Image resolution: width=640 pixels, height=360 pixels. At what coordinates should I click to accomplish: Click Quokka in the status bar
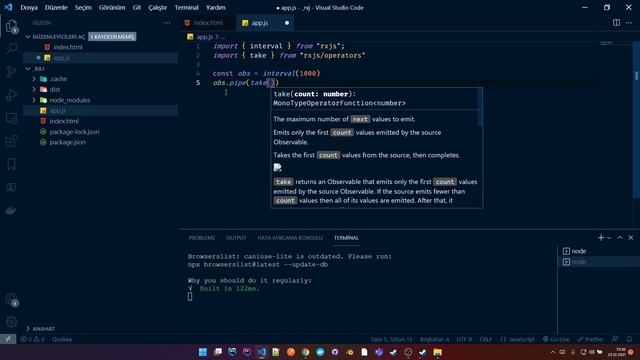point(62,339)
